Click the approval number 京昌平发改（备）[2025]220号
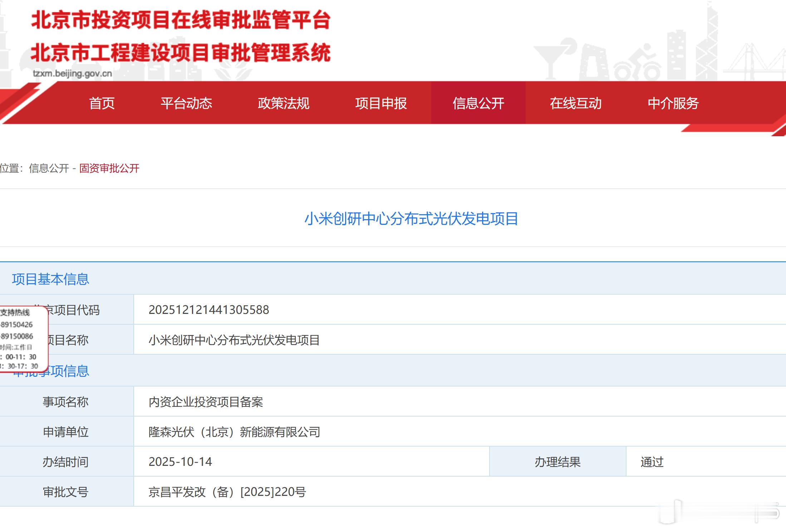 [227, 492]
